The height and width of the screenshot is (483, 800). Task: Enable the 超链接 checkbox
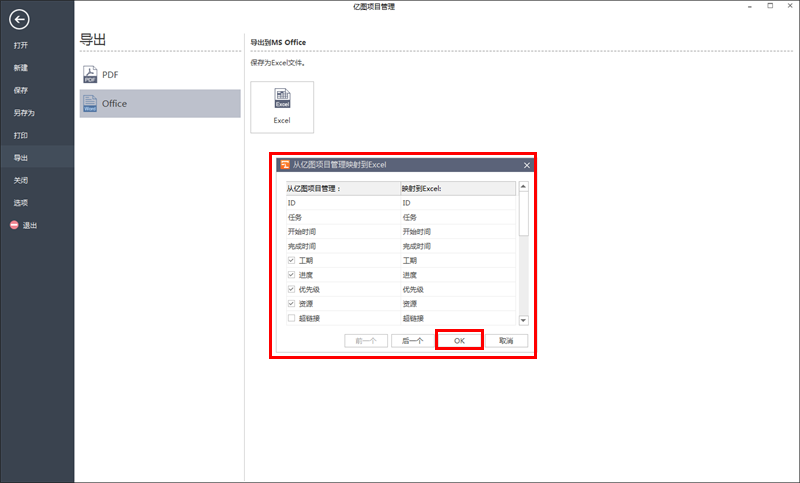(291, 318)
